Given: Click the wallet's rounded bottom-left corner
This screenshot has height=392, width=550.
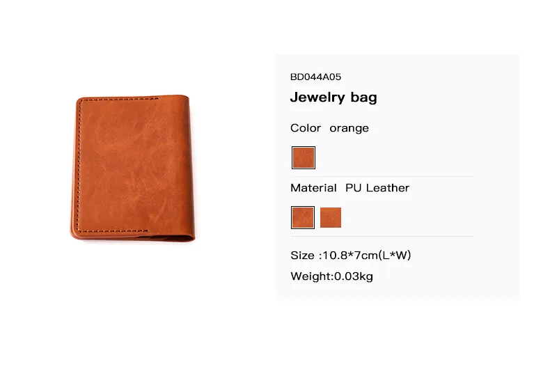Looking at the screenshot, I should point(75,235).
